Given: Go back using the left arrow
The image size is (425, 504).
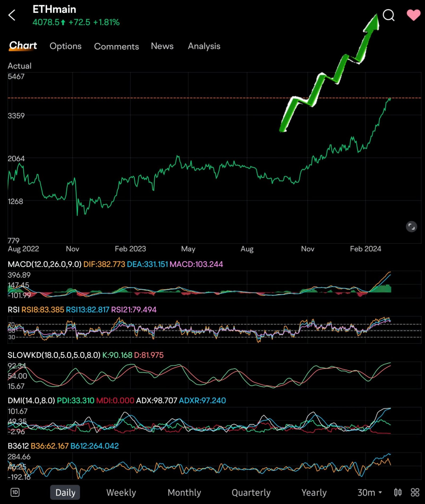Looking at the screenshot, I should coord(12,15).
